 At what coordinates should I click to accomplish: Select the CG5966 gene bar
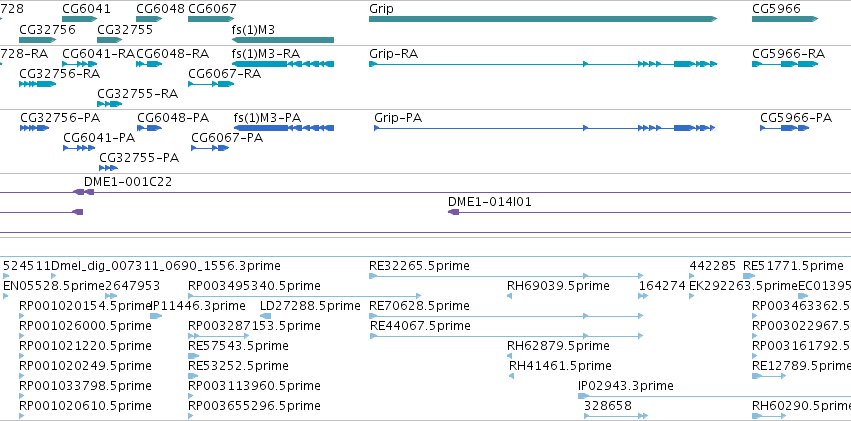pos(785,19)
